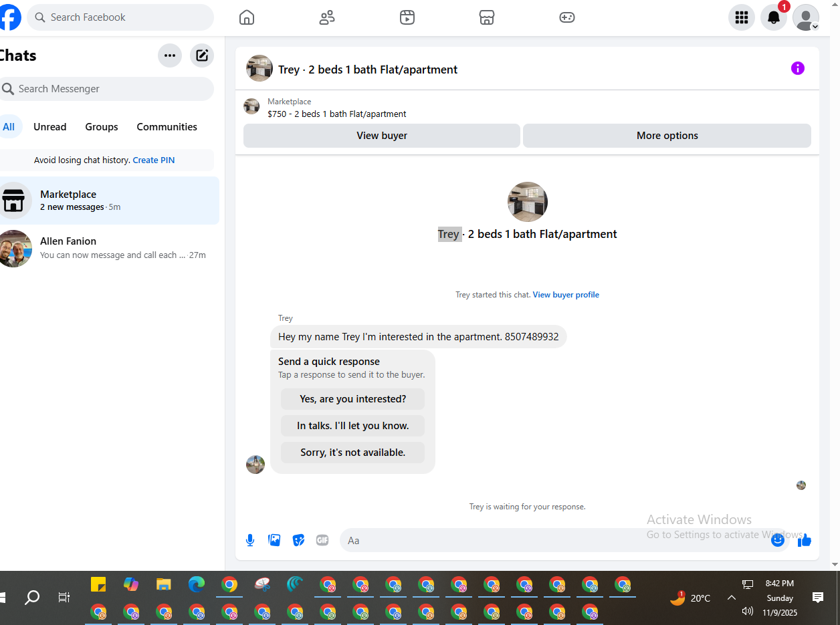
Task: Attach a photo with image icon
Action: (274, 540)
